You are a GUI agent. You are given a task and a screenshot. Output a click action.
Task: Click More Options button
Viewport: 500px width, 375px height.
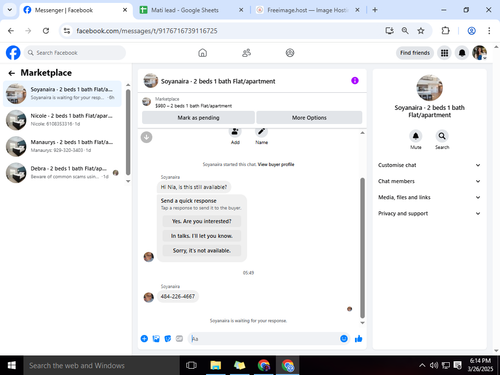pos(309,117)
